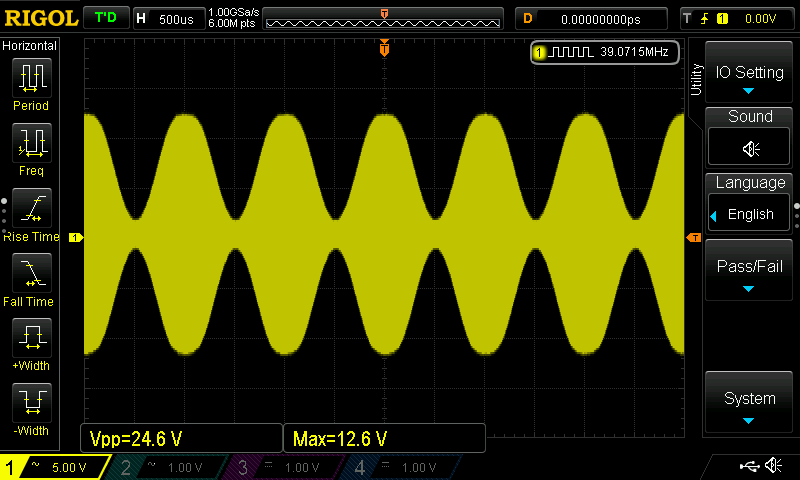Select the Freq measurement icon

coord(32,143)
